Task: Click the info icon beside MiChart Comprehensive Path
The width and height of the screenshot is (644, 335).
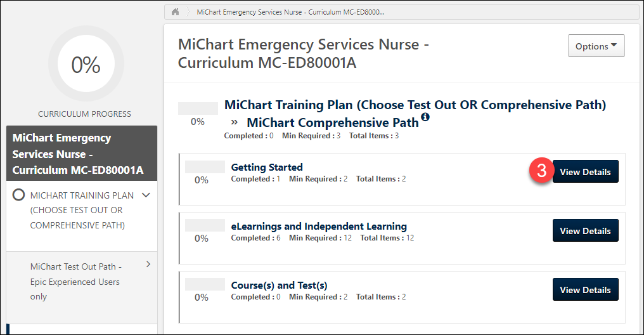Action: (x=425, y=117)
